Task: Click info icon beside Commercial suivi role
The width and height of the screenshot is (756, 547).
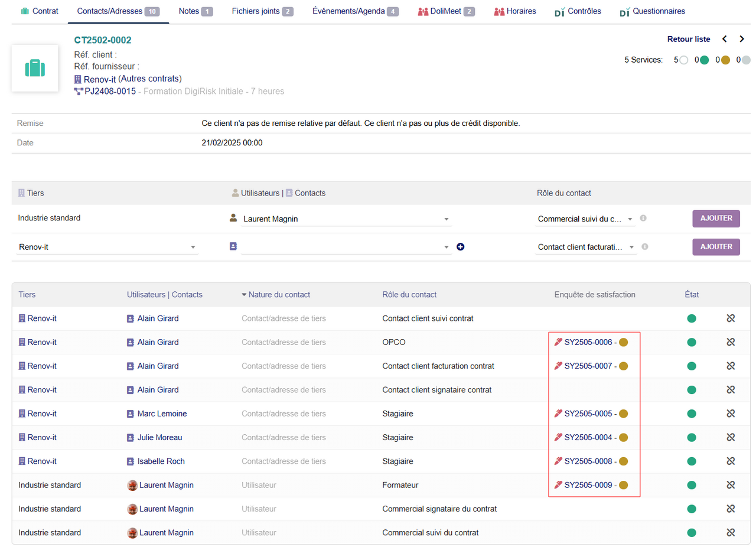Action: (x=643, y=219)
